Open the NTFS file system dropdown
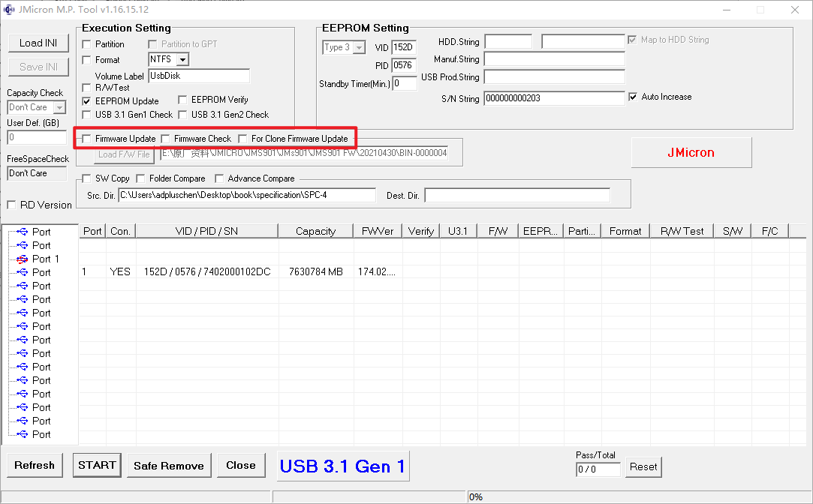This screenshot has width=813, height=504. click(x=182, y=59)
